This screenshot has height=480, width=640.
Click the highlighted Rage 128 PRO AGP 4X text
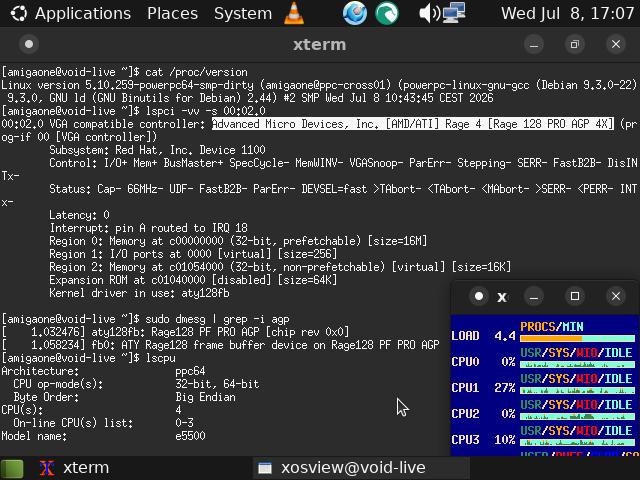click(x=413, y=124)
